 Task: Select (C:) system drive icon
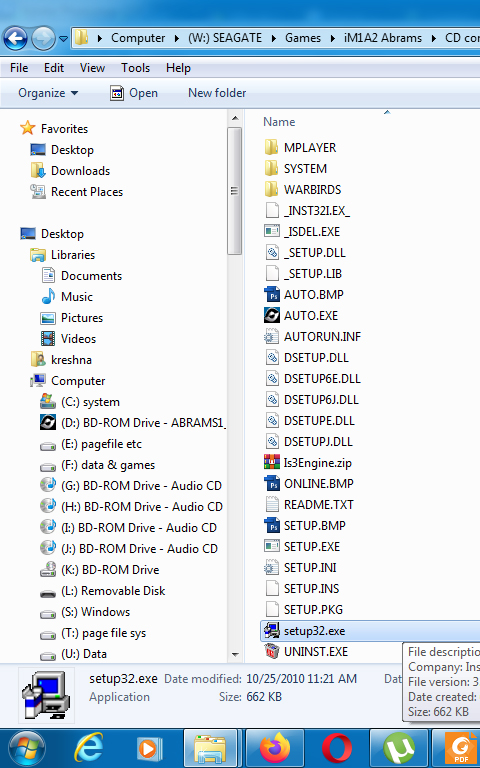coord(48,402)
